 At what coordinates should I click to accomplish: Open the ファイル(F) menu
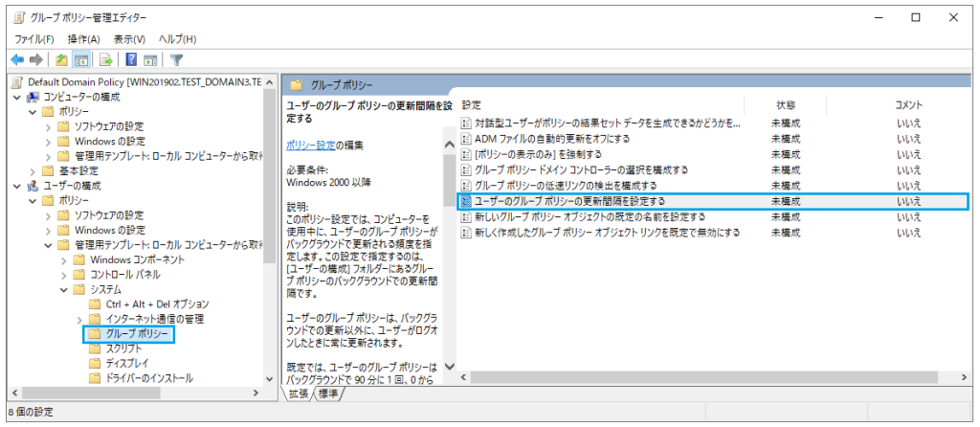pyautogui.click(x=34, y=38)
